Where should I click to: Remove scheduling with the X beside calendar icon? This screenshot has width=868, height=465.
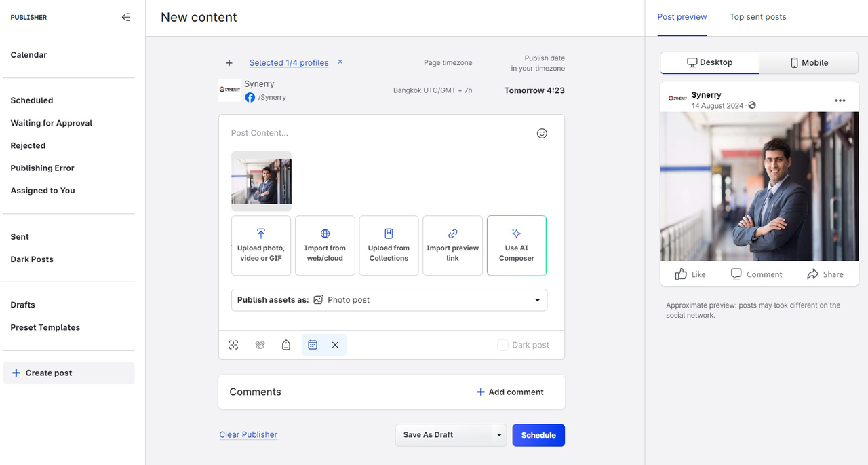[335, 345]
